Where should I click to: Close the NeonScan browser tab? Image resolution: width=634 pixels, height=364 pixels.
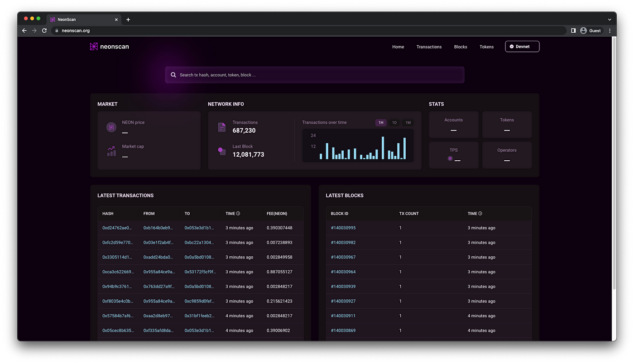pos(116,19)
